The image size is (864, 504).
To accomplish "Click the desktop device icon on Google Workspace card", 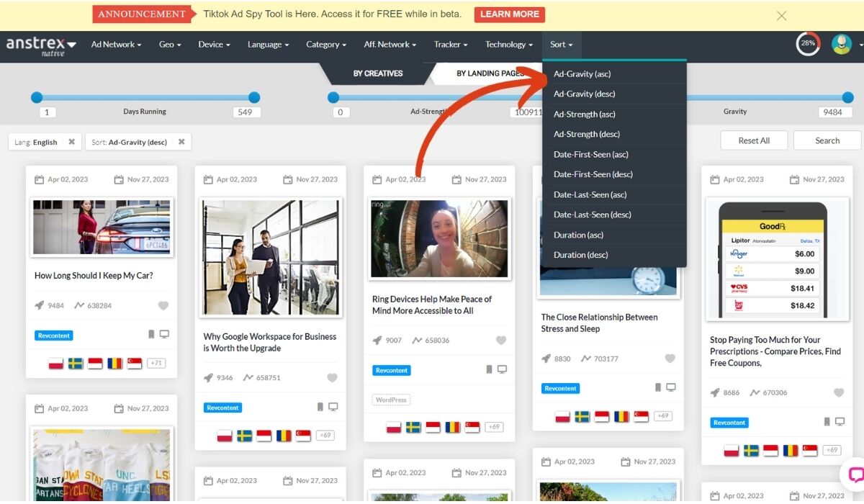I will click(x=333, y=406).
